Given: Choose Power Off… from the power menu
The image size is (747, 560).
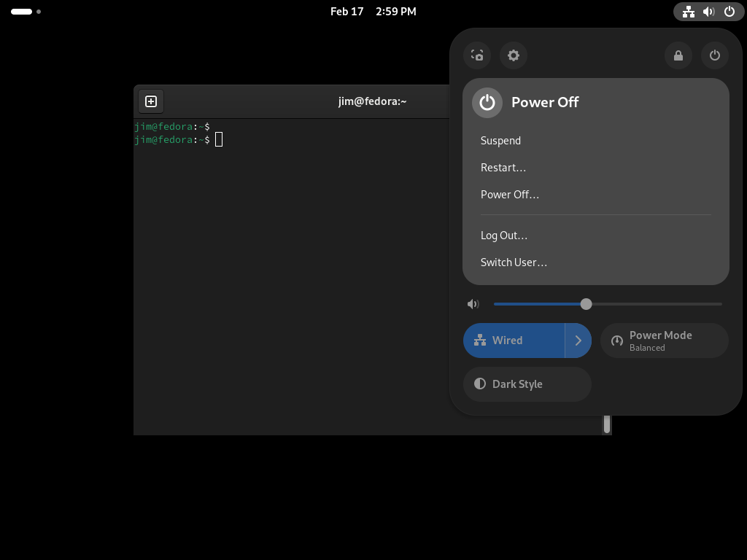Looking at the screenshot, I should [596, 195].
